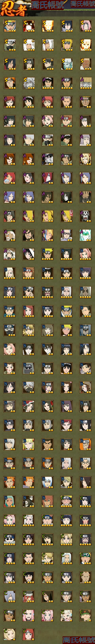This screenshot has width=95, height=644.
Task: Select the black-and-white sketch-style S-rank ninja
Action: 29,83
